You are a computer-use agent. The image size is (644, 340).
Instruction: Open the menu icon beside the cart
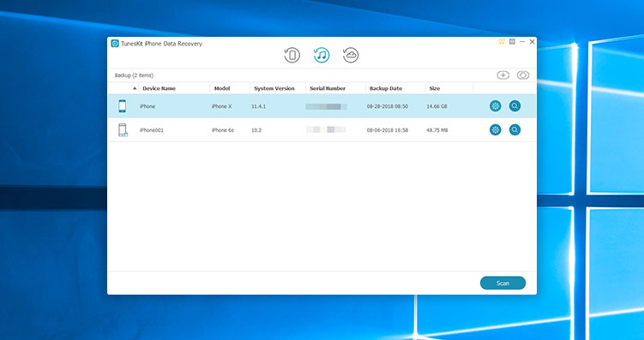(512, 42)
